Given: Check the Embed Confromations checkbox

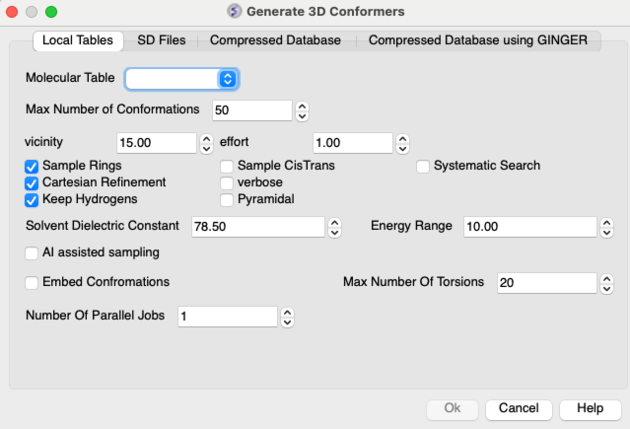Looking at the screenshot, I should (32, 282).
